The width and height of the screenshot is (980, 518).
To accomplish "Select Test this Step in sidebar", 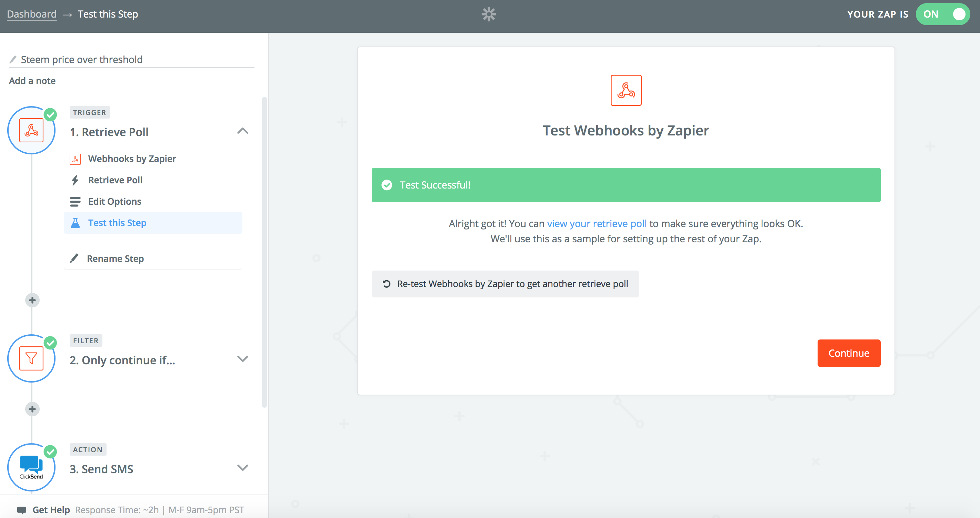I will coord(153,223).
